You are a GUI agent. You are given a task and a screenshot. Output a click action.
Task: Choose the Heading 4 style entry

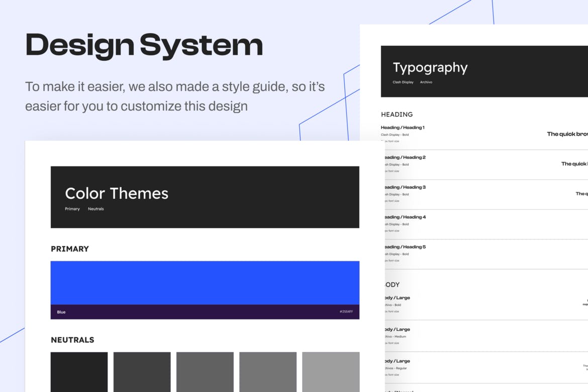click(405, 217)
